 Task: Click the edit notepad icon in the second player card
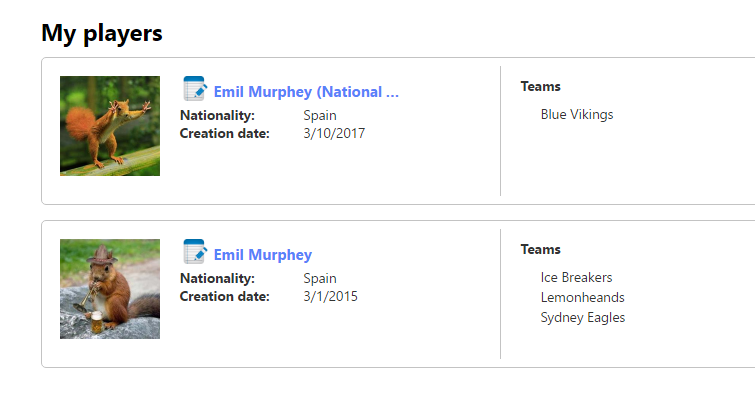tap(195, 252)
